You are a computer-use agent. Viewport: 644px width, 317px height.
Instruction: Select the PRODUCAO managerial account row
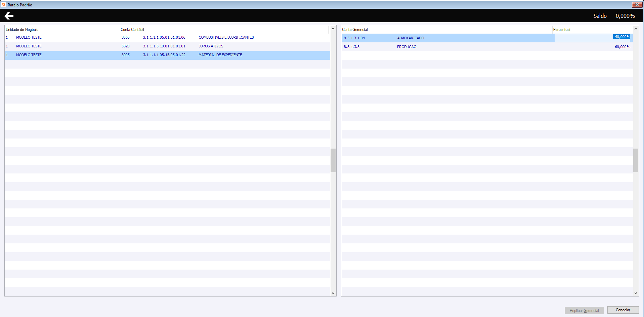pos(487,47)
